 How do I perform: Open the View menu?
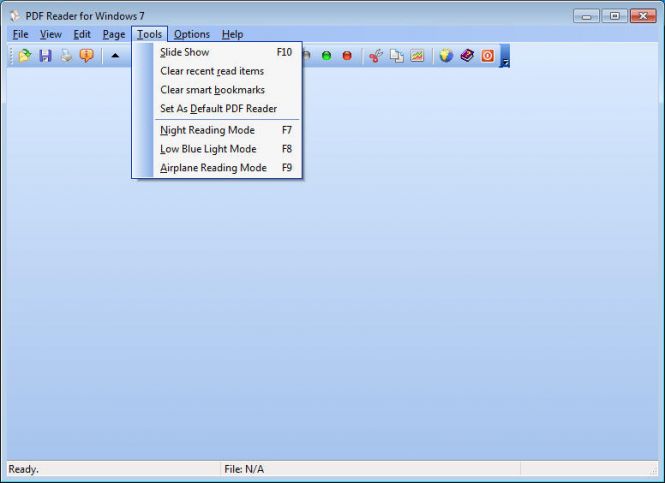click(51, 34)
